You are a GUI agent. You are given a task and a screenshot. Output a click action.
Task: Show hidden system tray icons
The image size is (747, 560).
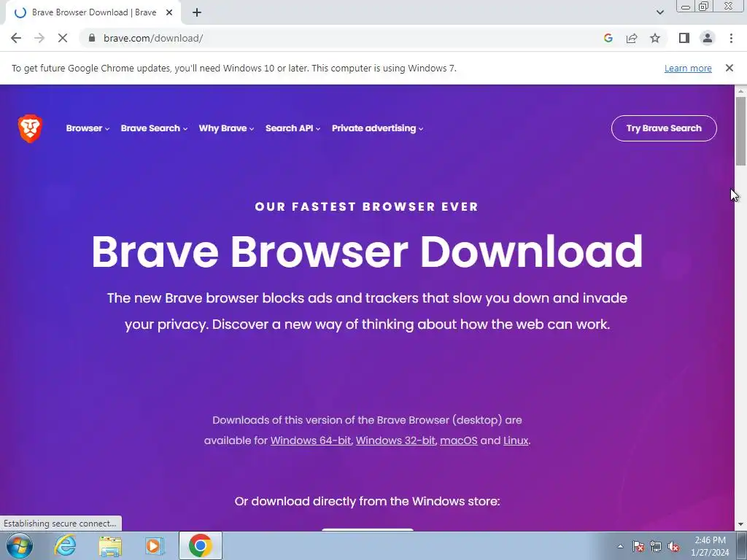pos(620,546)
